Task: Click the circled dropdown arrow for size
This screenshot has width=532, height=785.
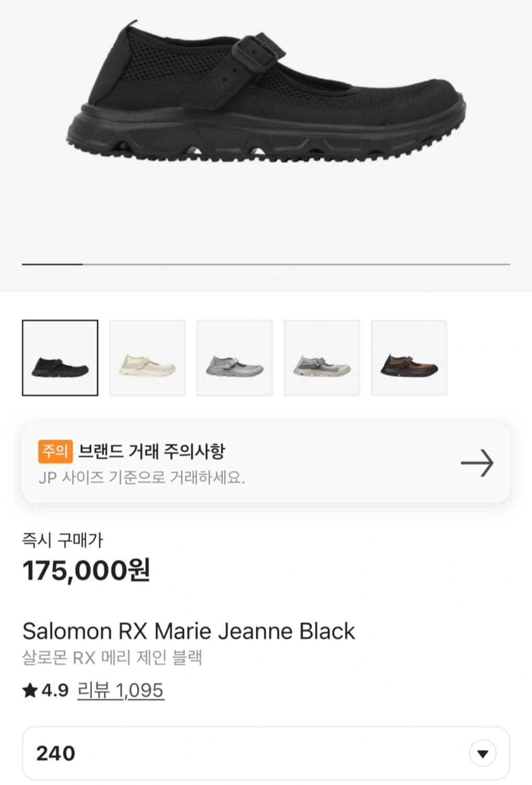Action: click(482, 754)
